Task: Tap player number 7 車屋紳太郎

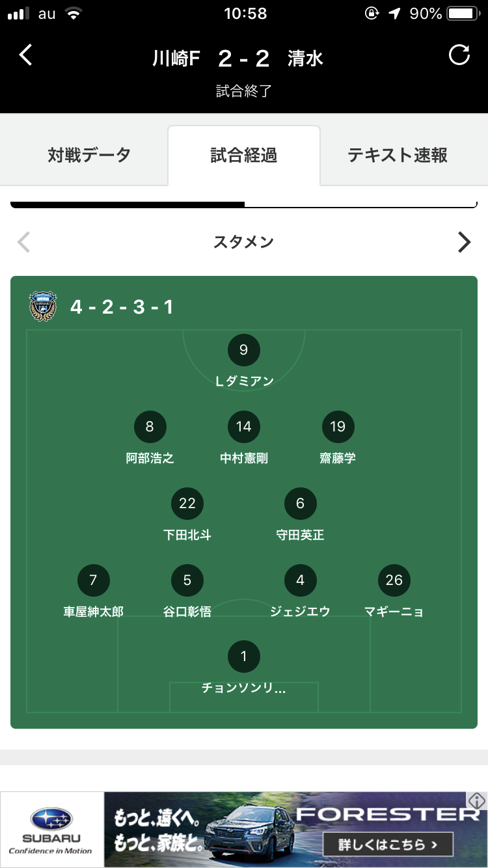Action: pyautogui.click(x=93, y=580)
